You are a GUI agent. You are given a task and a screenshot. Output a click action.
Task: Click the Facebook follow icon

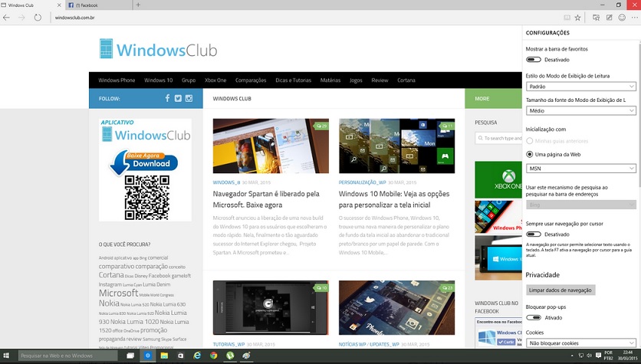167,99
